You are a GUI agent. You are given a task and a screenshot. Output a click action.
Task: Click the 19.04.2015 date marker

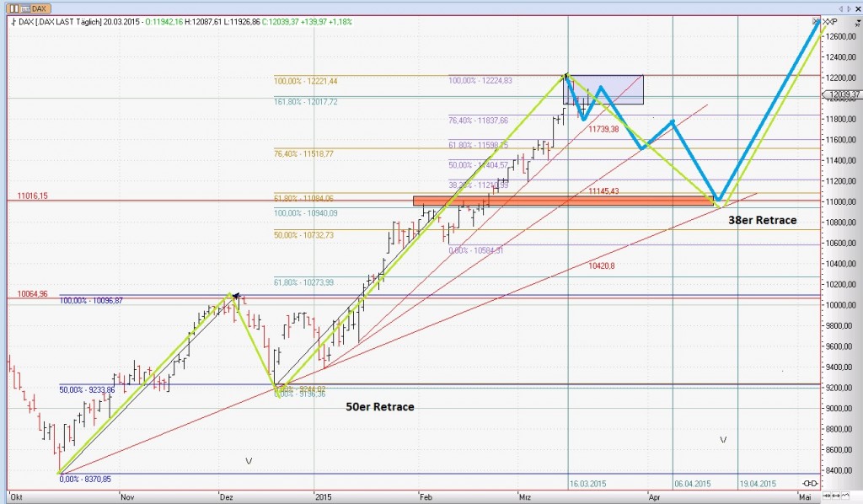tap(757, 484)
